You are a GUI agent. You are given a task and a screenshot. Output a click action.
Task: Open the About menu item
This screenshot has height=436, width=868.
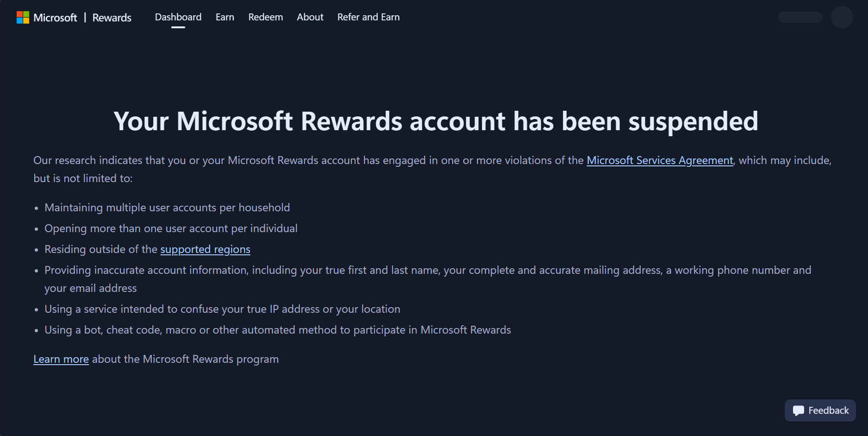click(310, 17)
